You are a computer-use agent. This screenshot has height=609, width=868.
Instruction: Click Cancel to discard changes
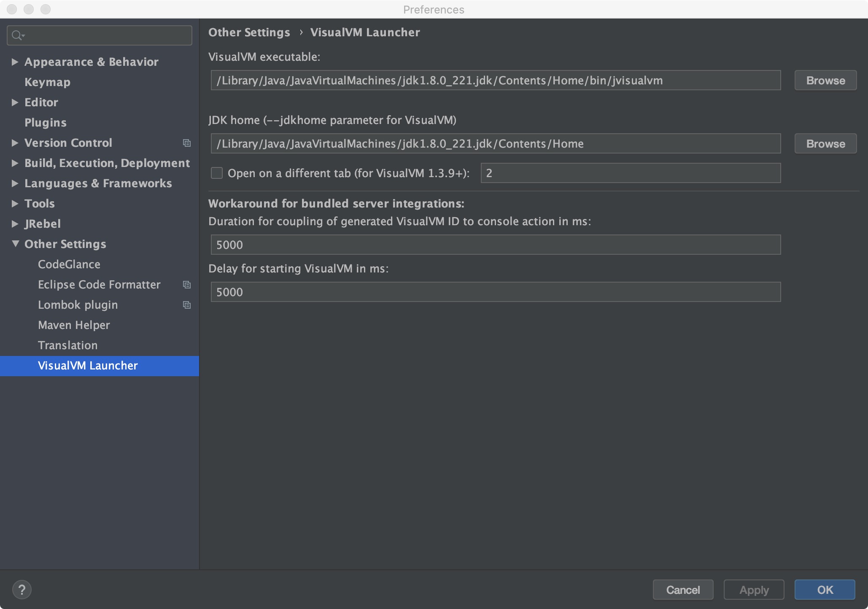[682, 590]
